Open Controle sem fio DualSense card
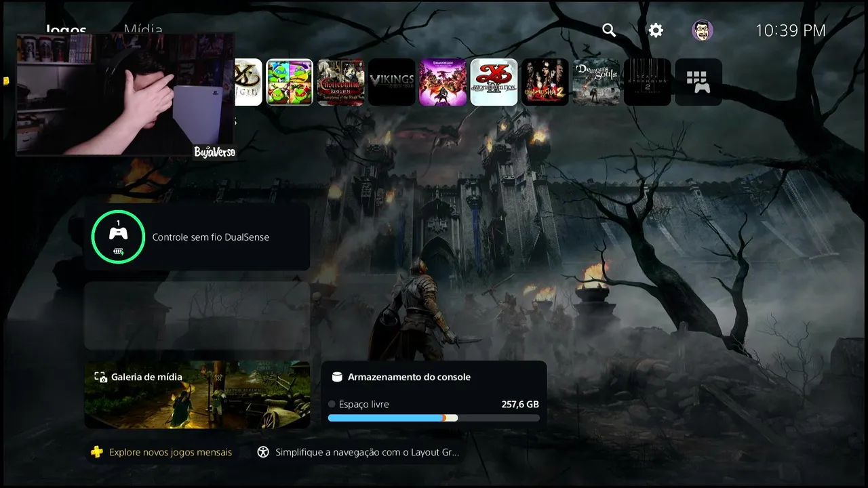The image size is (868, 488). [x=197, y=237]
